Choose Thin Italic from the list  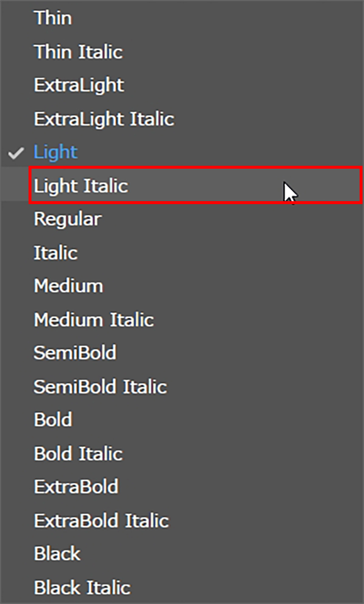click(x=78, y=52)
